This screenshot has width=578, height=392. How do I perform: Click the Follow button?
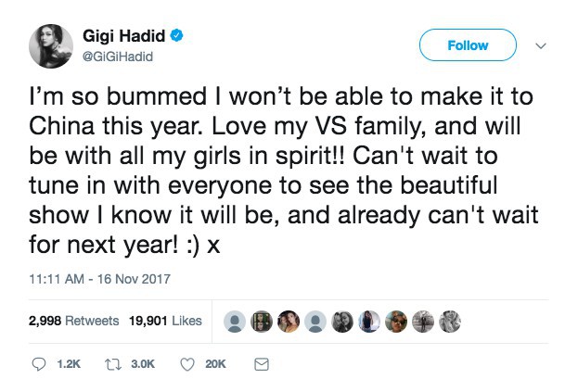[468, 44]
